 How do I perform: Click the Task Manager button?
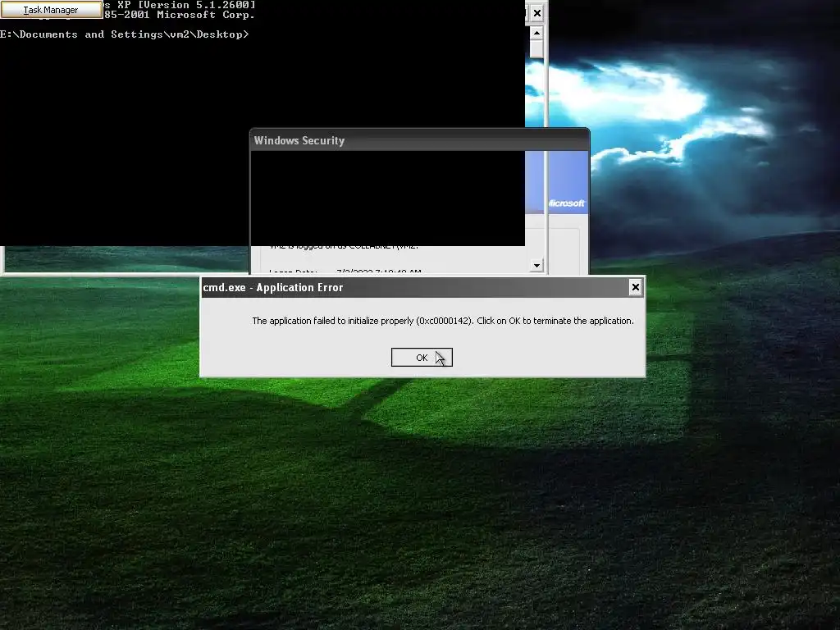point(51,10)
